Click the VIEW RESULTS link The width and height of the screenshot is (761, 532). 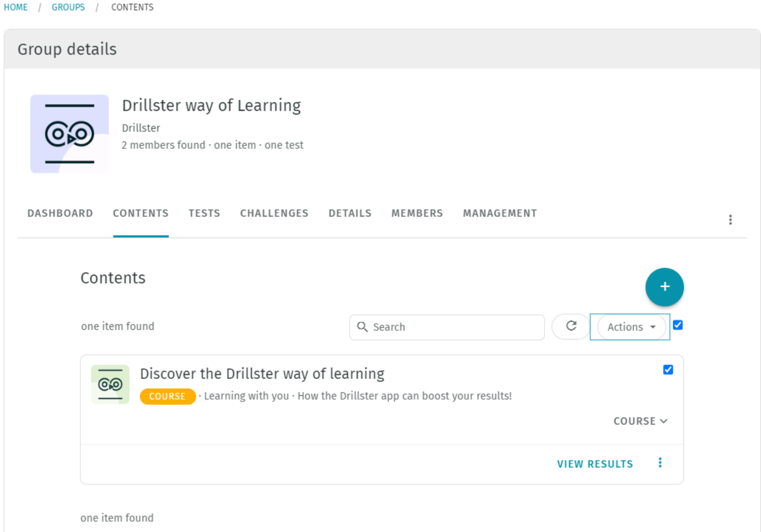tap(595, 464)
